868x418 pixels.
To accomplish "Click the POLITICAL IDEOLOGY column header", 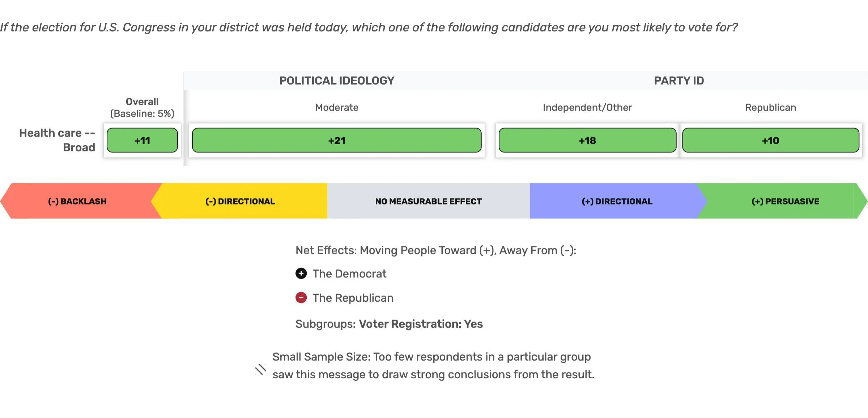I will [337, 81].
